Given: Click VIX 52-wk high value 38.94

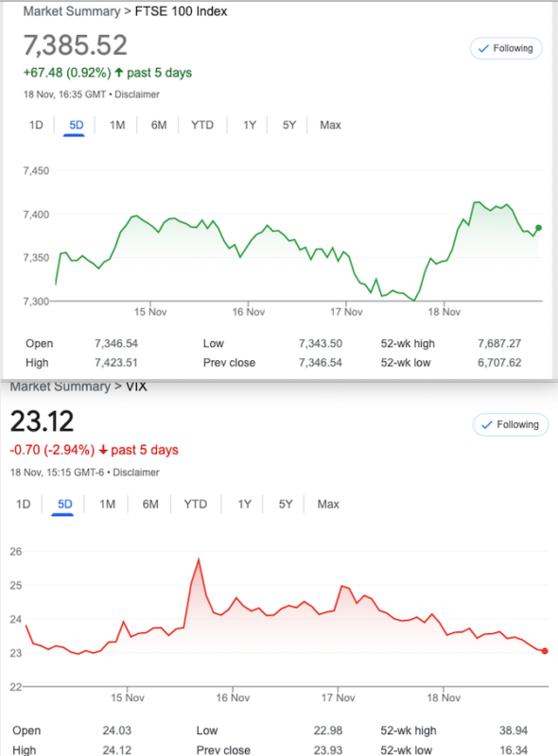Looking at the screenshot, I should (x=514, y=730).
